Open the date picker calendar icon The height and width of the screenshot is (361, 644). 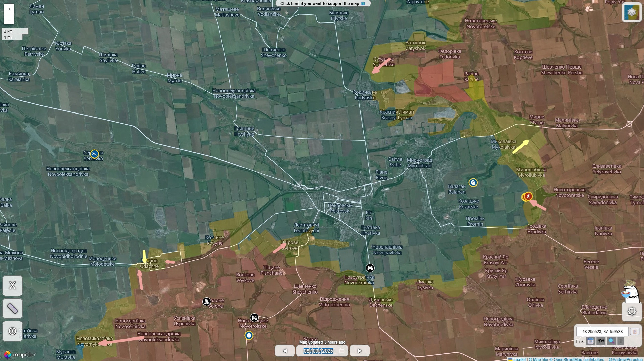pyautogui.click(x=342, y=351)
